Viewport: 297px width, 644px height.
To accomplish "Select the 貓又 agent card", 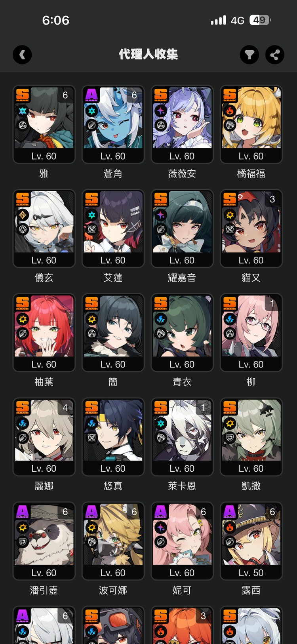I will [x=251, y=229].
